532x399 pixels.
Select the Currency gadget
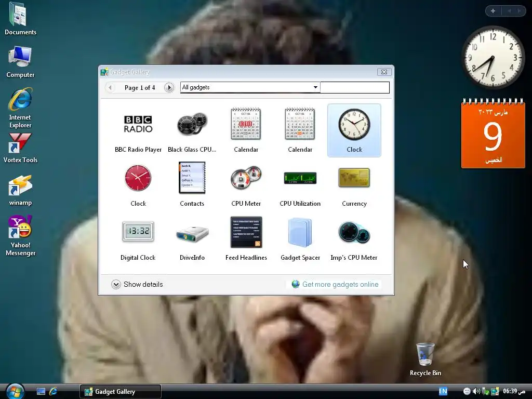click(354, 184)
